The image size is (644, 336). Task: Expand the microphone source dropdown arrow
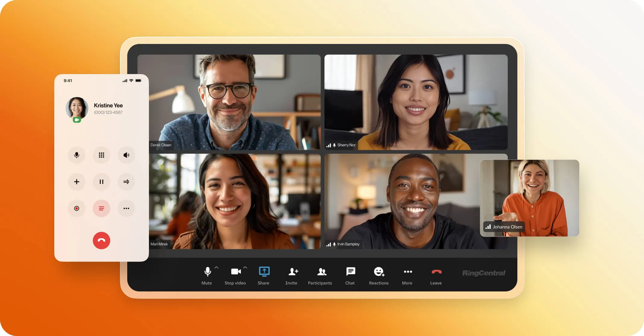(216, 268)
